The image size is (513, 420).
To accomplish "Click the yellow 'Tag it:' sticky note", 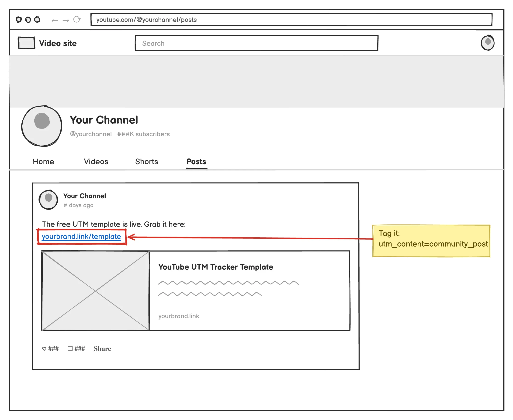I will (431, 241).
